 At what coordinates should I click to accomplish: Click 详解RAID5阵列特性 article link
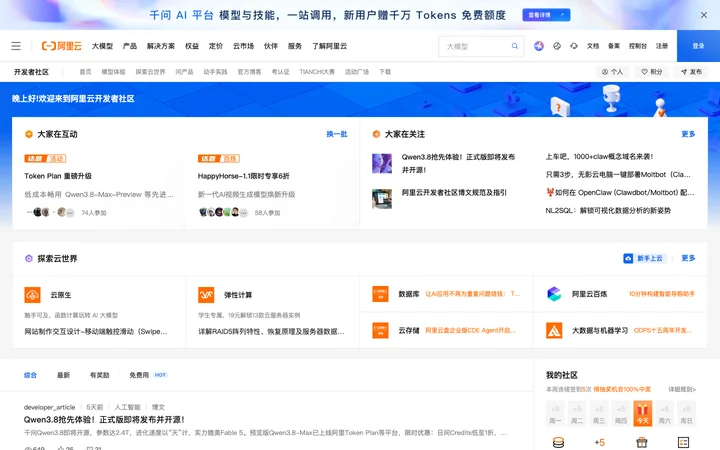(x=271, y=332)
